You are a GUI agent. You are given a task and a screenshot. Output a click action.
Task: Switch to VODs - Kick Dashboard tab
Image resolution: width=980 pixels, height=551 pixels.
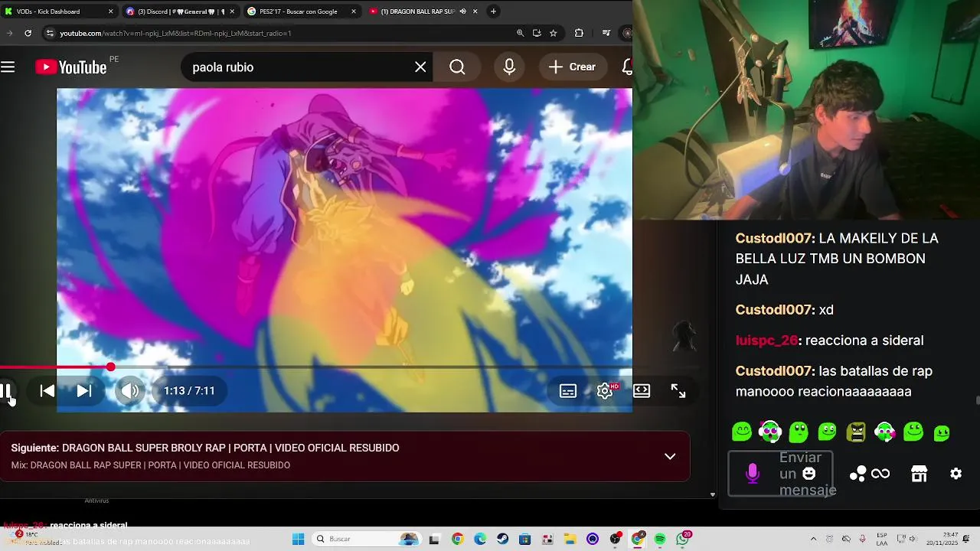point(57,11)
